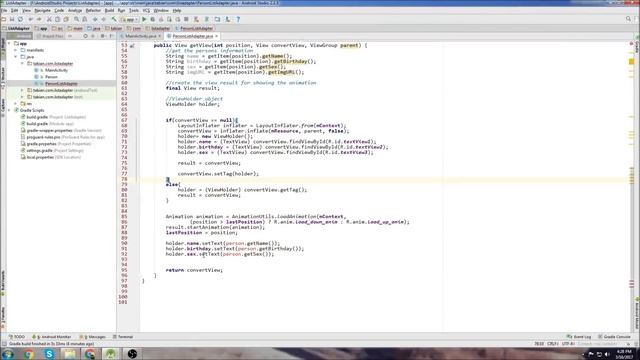The width and height of the screenshot is (640, 360).
Task: Collapse the Gradle Scripts node
Action: 9,110
